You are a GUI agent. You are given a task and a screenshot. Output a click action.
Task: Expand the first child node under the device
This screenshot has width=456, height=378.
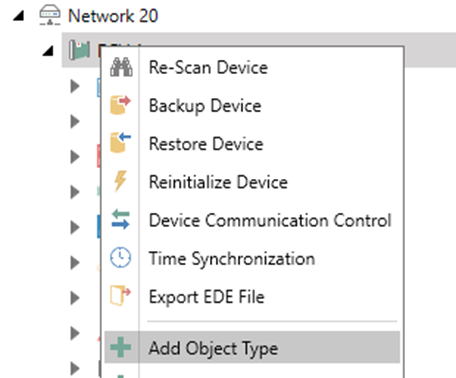[x=75, y=86]
